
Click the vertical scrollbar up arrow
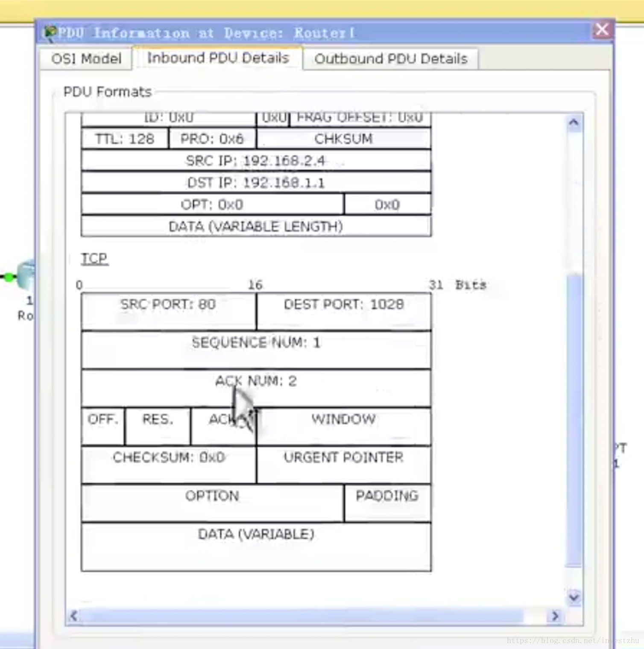(x=574, y=123)
